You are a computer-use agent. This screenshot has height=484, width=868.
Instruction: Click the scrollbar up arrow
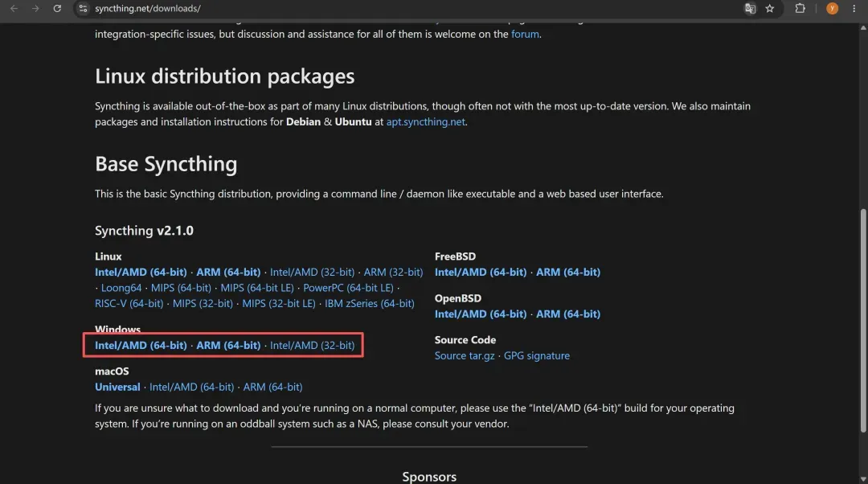(x=863, y=27)
